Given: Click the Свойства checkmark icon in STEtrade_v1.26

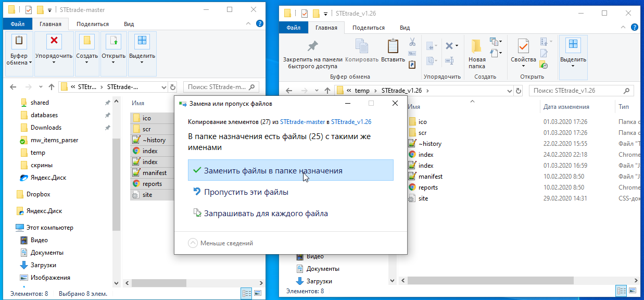Looking at the screenshot, I should (523, 46).
